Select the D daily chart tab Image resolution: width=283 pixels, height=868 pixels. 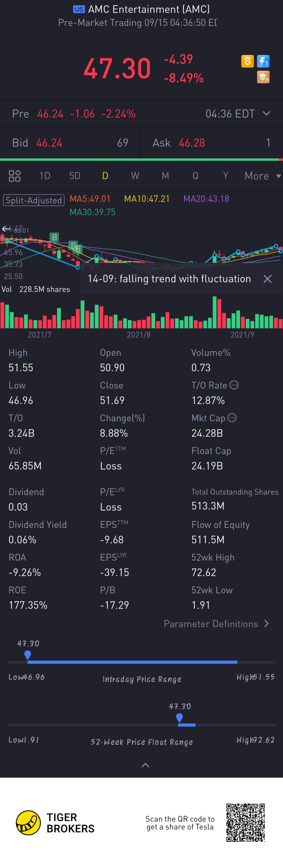[105, 176]
